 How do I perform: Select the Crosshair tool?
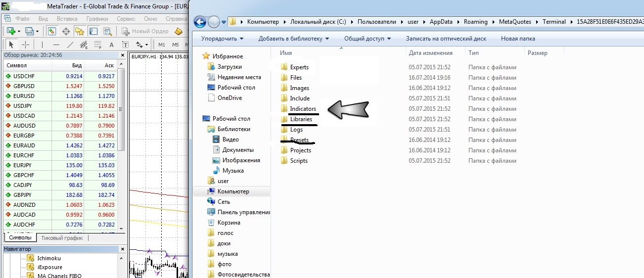click(x=25, y=45)
